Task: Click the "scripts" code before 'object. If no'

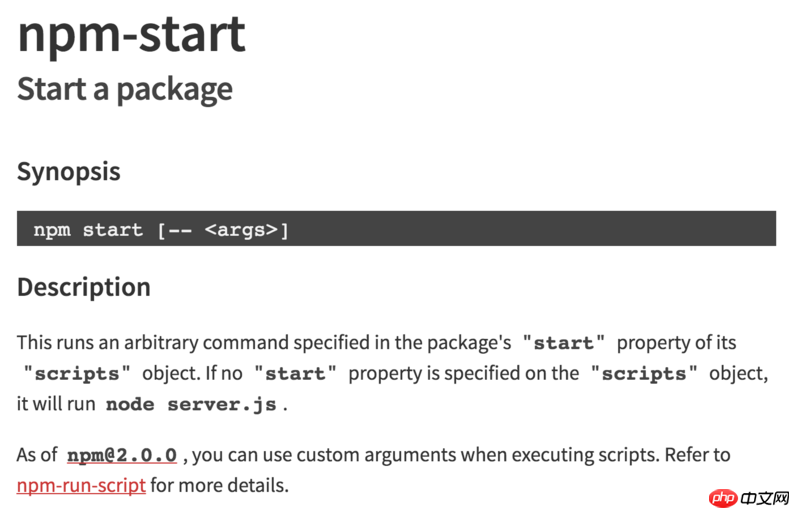Action: tap(78, 374)
